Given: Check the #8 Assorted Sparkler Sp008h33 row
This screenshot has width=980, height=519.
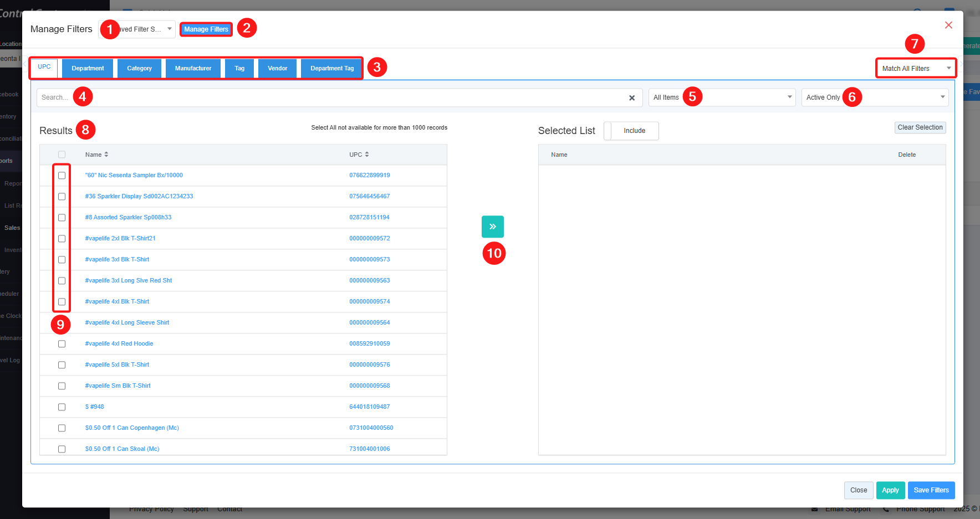Looking at the screenshot, I should (62, 218).
